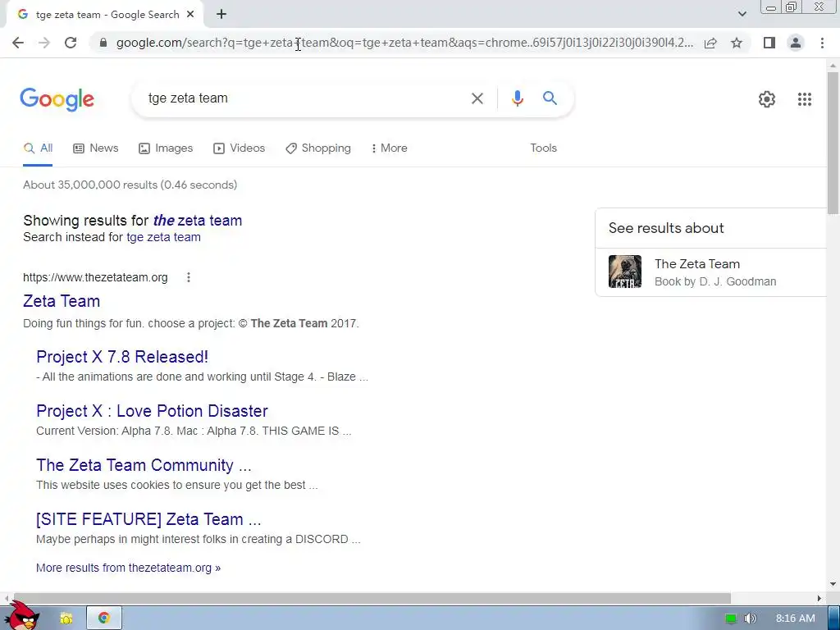
Task: Open the Zeta Team result title
Action: coord(62,301)
